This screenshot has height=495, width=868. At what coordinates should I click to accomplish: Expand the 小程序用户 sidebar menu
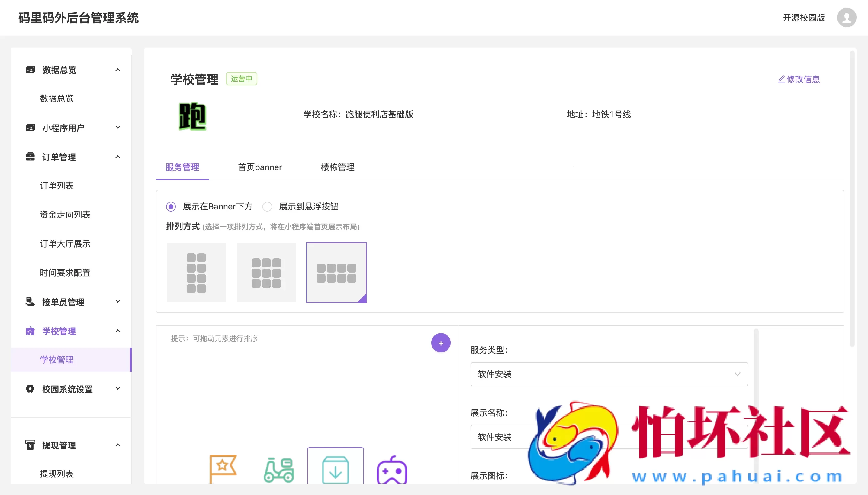click(117, 127)
